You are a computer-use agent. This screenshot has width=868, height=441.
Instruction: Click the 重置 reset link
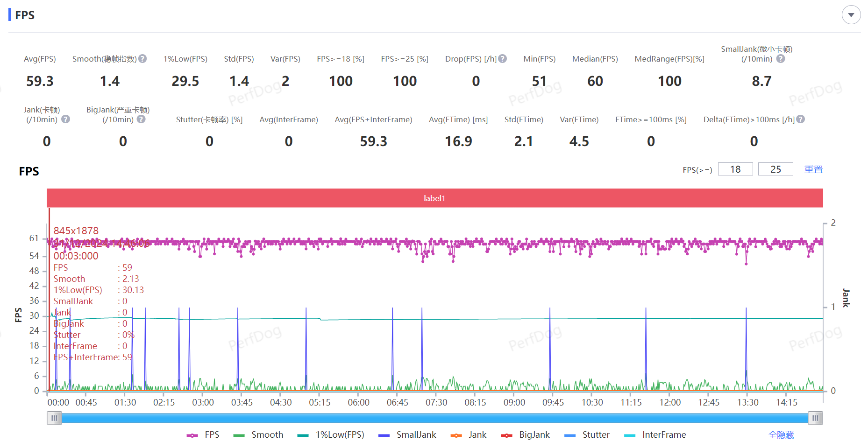coord(813,169)
